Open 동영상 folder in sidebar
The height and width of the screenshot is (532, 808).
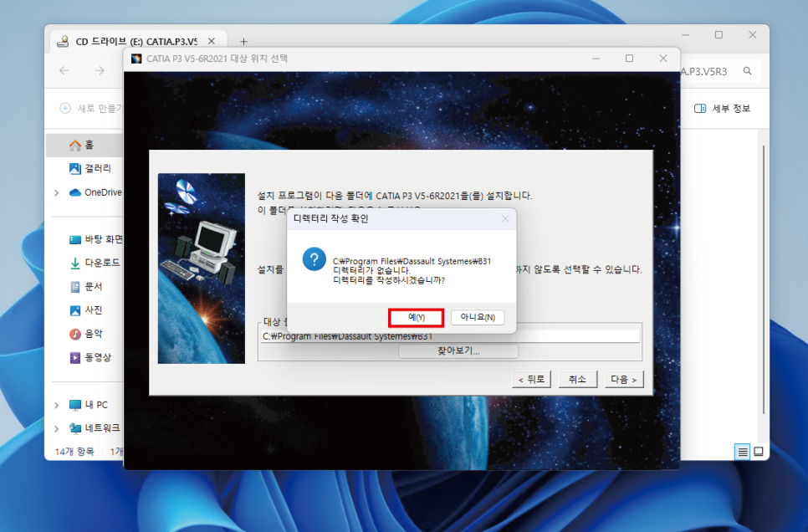[x=90, y=357]
